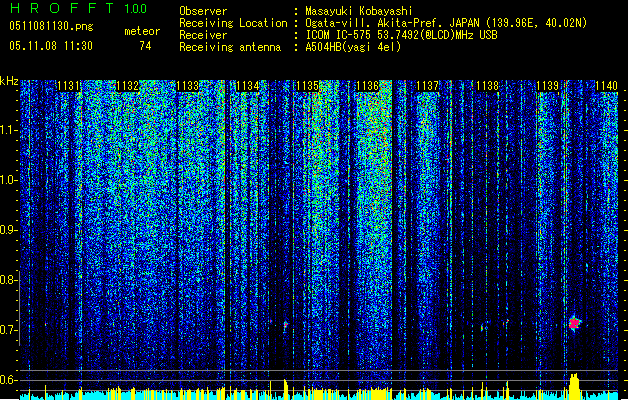Click the 0.7 kHz axis tick label
This screenshot has height=400, width=629.
coord(8,330)
